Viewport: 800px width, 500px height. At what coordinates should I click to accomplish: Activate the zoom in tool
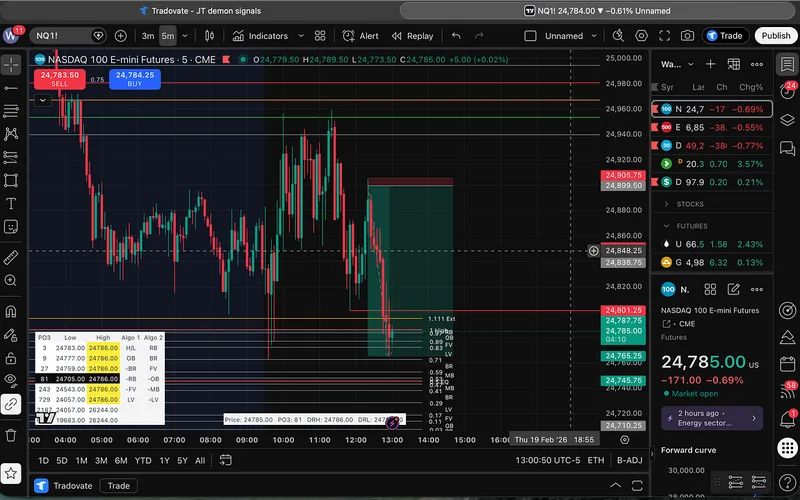(11, 281)
